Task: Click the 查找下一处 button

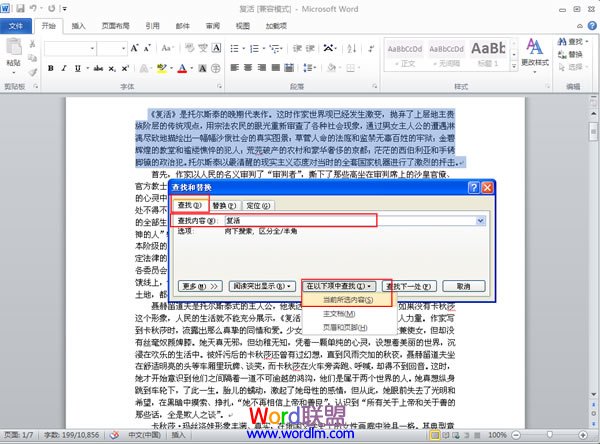Action: click(x=410, y=286)
